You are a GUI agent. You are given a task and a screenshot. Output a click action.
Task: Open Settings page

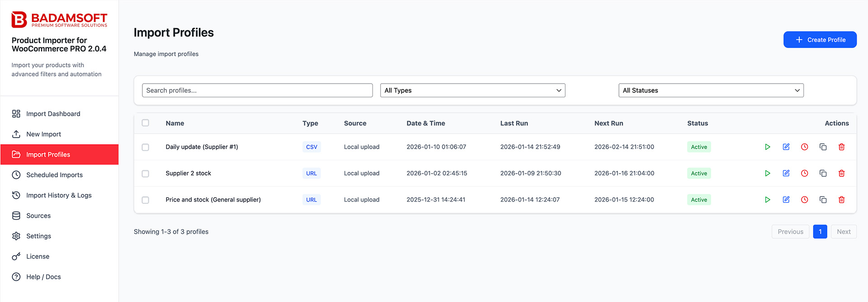click(x=59, y=236)
